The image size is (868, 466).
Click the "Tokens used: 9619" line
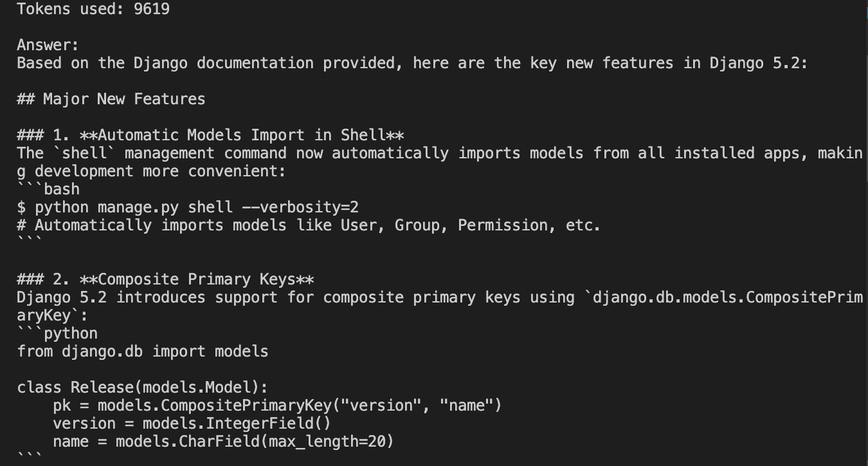pyautogui.click(x=93, y=9)
